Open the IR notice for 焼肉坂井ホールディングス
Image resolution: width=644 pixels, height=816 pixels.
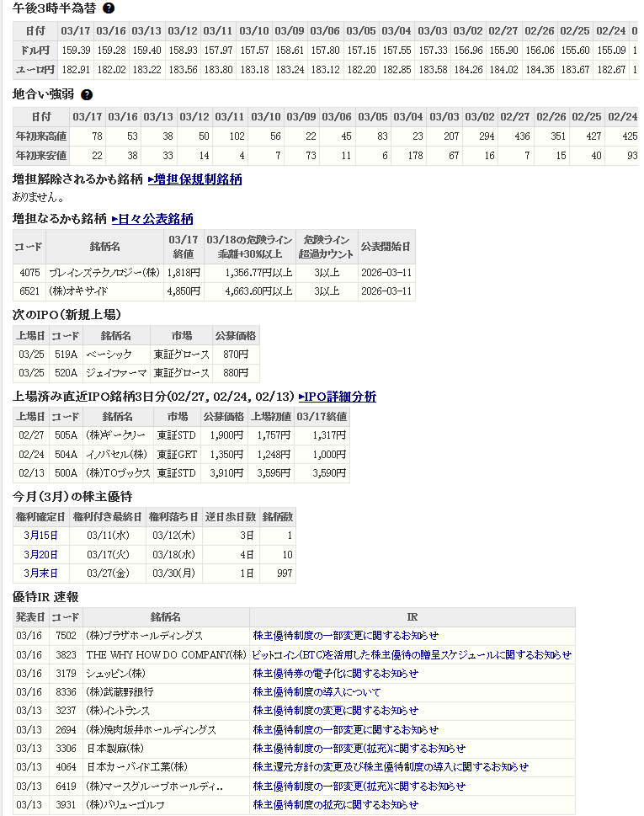[345, 729]
